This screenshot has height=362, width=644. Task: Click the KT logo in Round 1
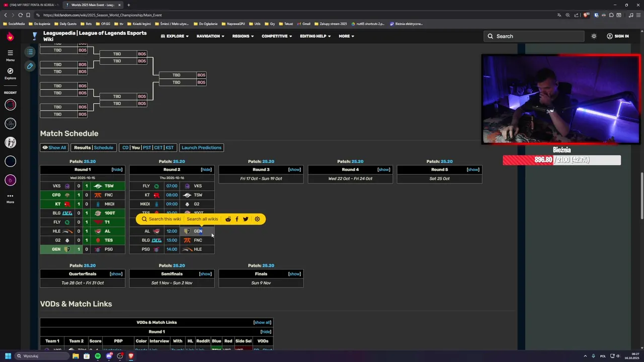click(67, 204)
